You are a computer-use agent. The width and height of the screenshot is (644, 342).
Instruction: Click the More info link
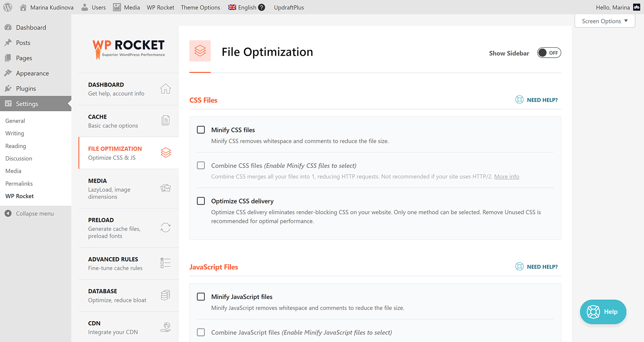click(x=507, y=176)
